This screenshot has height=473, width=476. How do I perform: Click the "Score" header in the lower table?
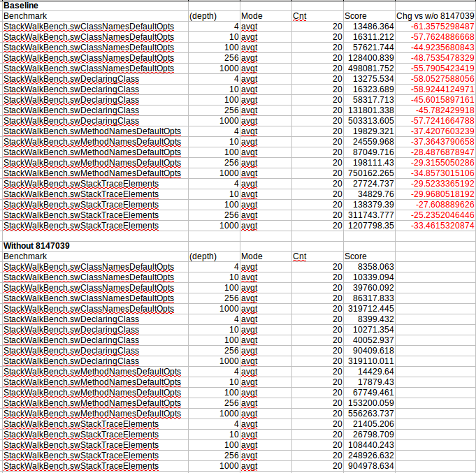pos(356,256)
